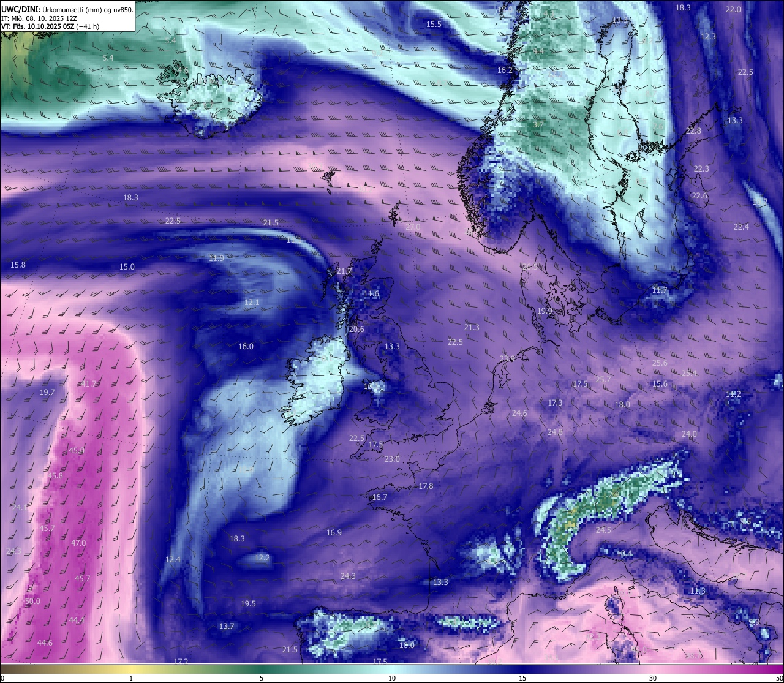Click the '12.2' value label
The image size is (784, 683).
262,558
